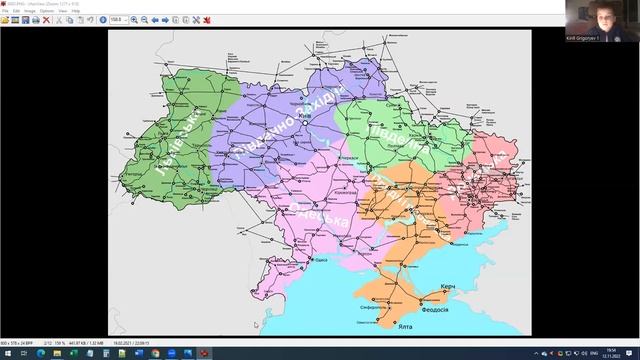Click the file date in status bar
This screenshot has width=640, height=360.
tap(131, 343)
